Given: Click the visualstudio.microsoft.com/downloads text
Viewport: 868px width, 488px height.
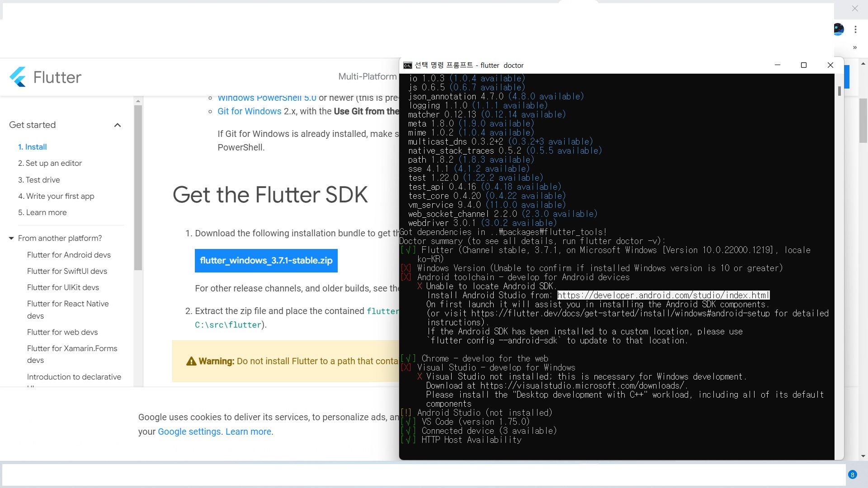Looking at the screenshot, I should pyautogui.click(x=582, y=385).
